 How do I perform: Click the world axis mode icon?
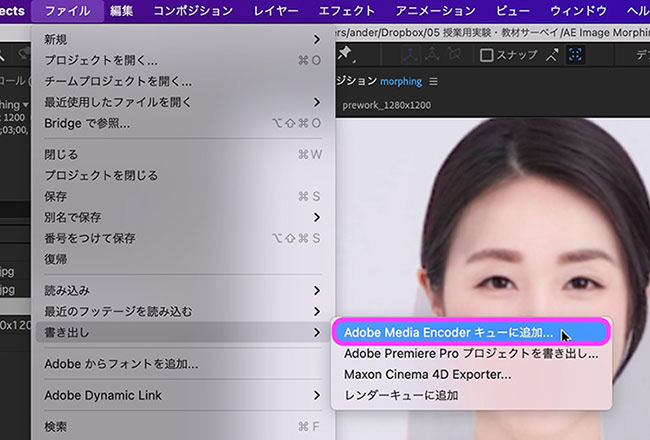pyautogui.click(x=432, y=54)
